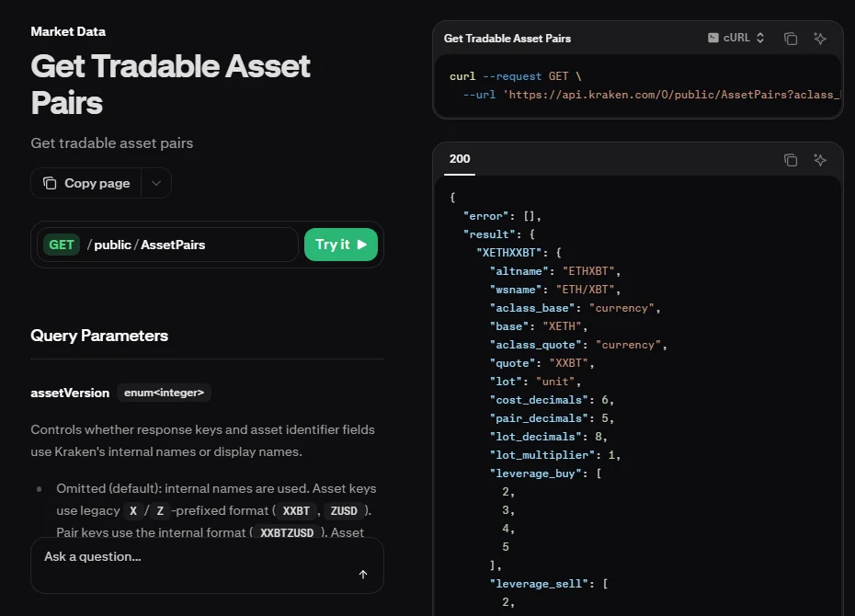The height and width of the screenshot is (616, 855).
Task: Click the "error": [] line
Action: 502,216
